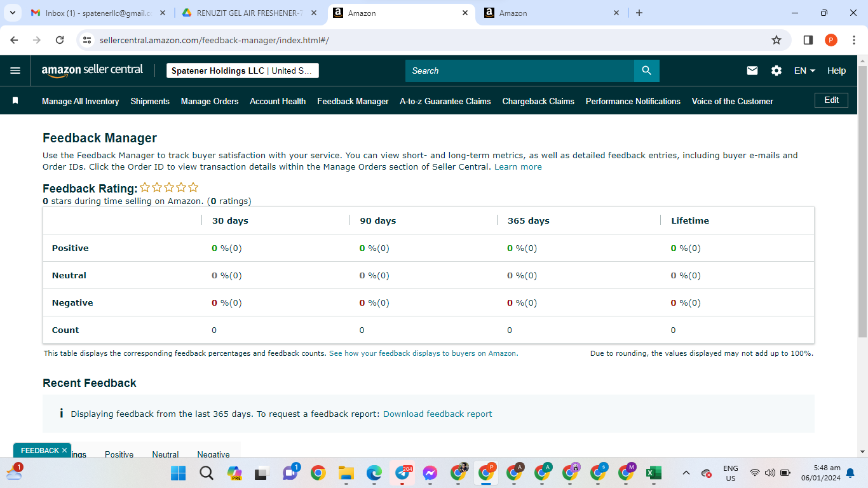Open Performance Notifications
This screenshot has height=488, width=868.
pos(633,101)
